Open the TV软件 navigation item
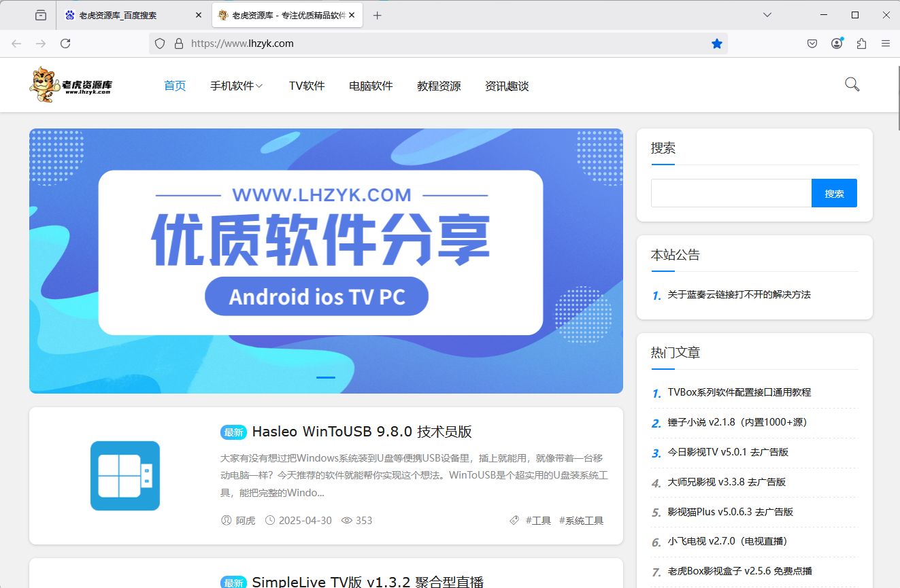The image size is (900, 588). tap(307, 86)
